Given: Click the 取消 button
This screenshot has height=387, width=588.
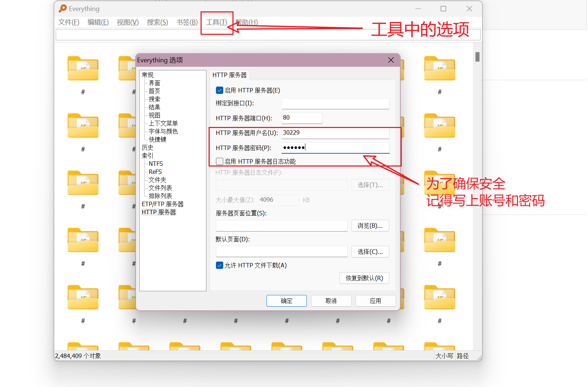Looking at the screenshot, I should click(331, 301).
